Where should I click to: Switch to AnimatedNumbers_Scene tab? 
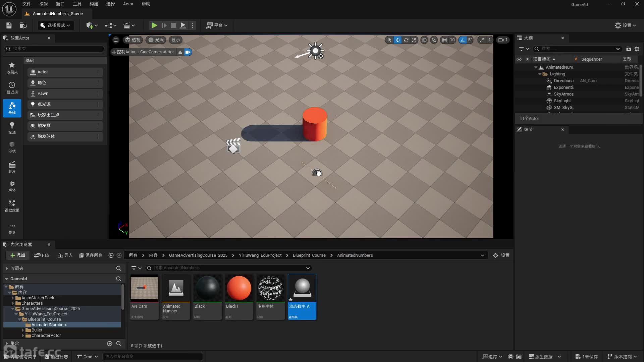(x=58, y=14)
